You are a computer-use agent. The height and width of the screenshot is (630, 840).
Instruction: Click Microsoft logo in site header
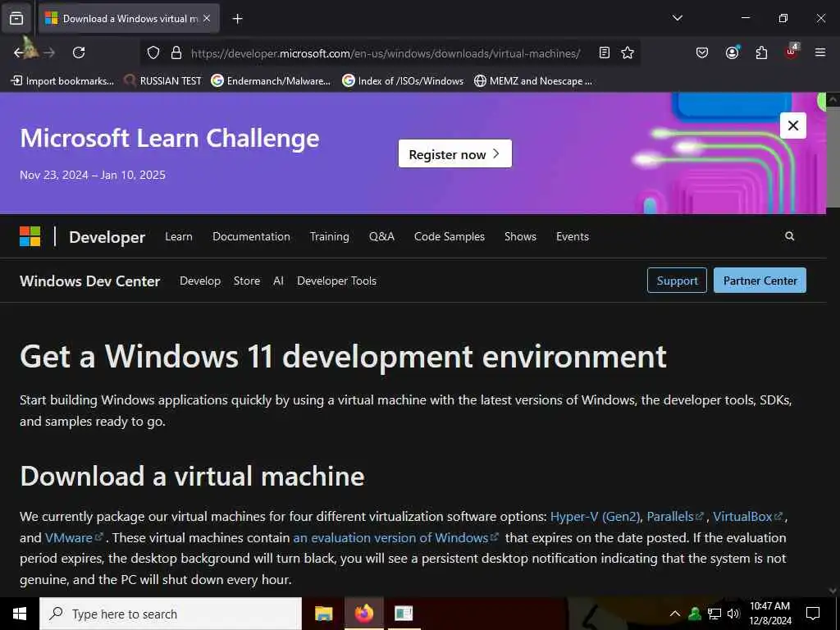click(x=30, y=236)
